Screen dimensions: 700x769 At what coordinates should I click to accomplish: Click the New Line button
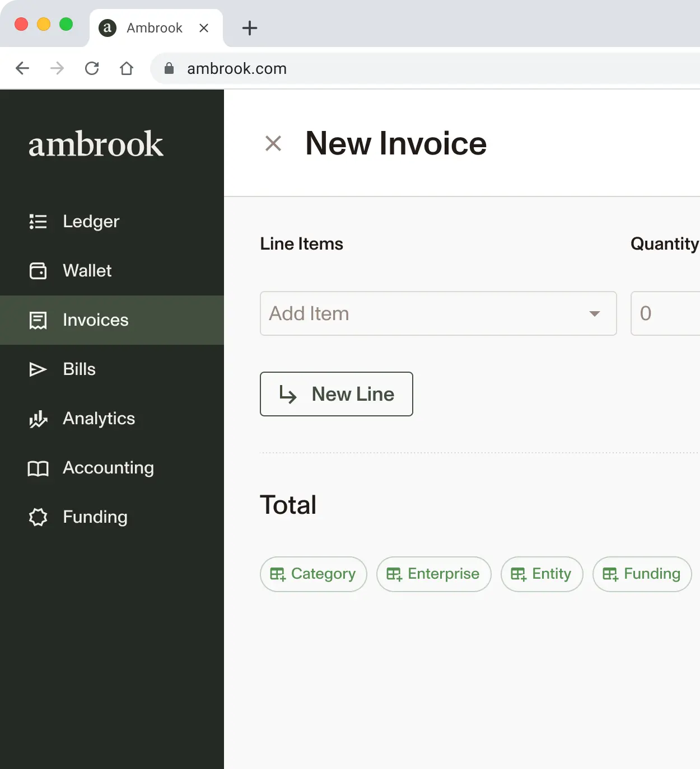click(336, 394)
